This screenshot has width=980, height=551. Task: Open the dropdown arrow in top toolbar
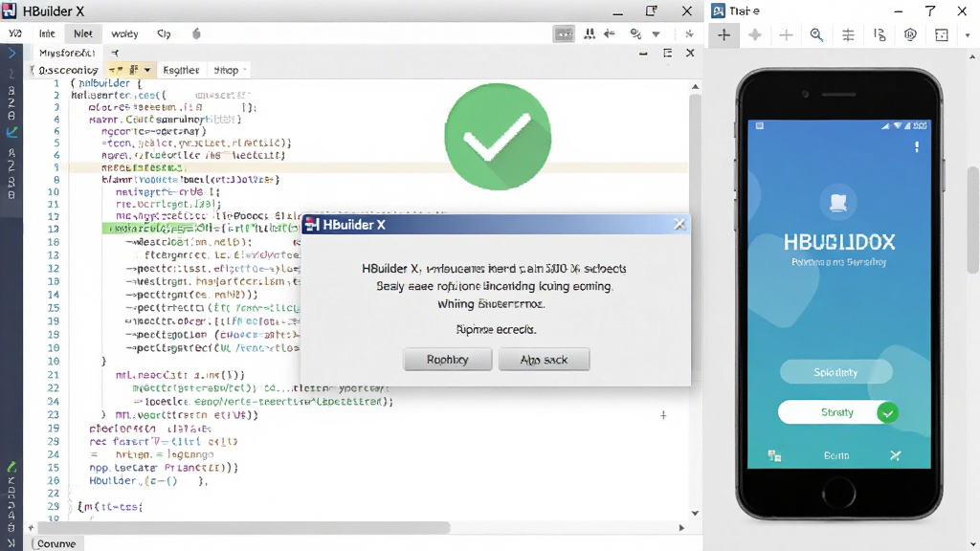[x=657, y=34]
